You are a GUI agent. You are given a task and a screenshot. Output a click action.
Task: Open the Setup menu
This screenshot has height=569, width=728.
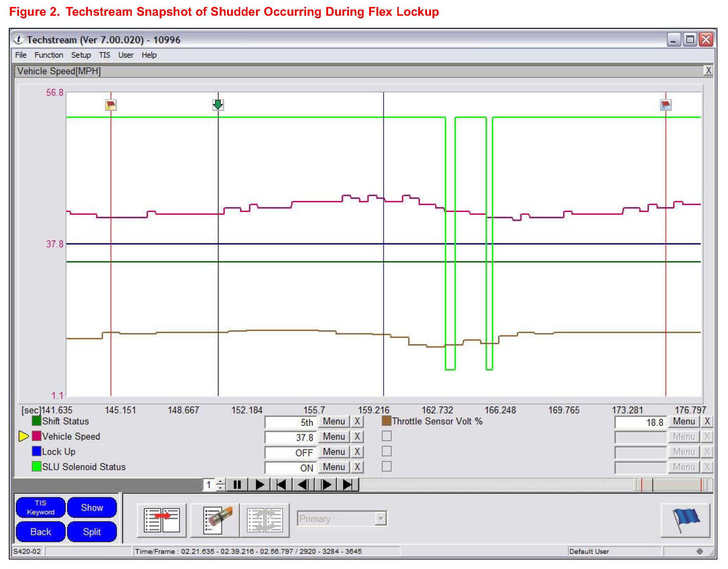(x=81, y=55)
